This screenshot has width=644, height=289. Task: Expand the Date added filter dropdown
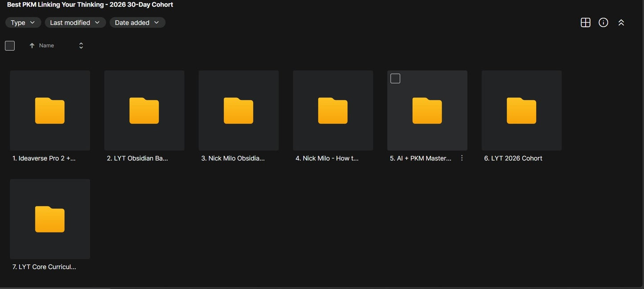coord(137,23)
